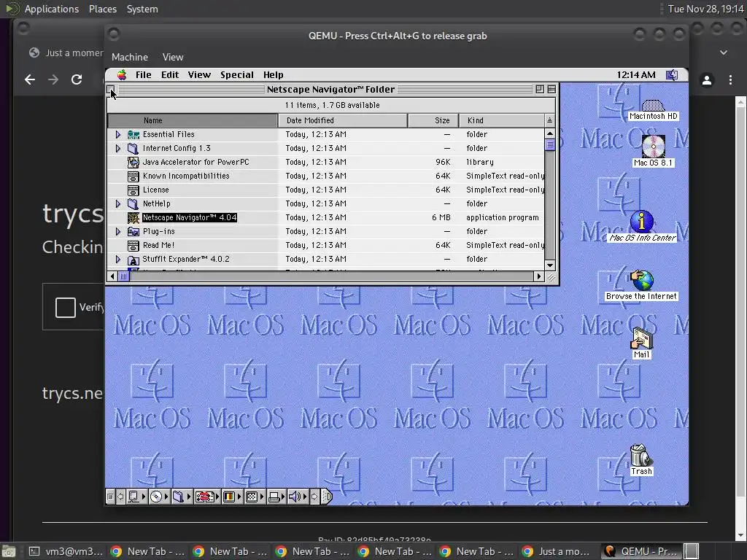
Task: Expand the StuffIt Expander 4.0.2 disclosure triangle
Action: [118, 259]
